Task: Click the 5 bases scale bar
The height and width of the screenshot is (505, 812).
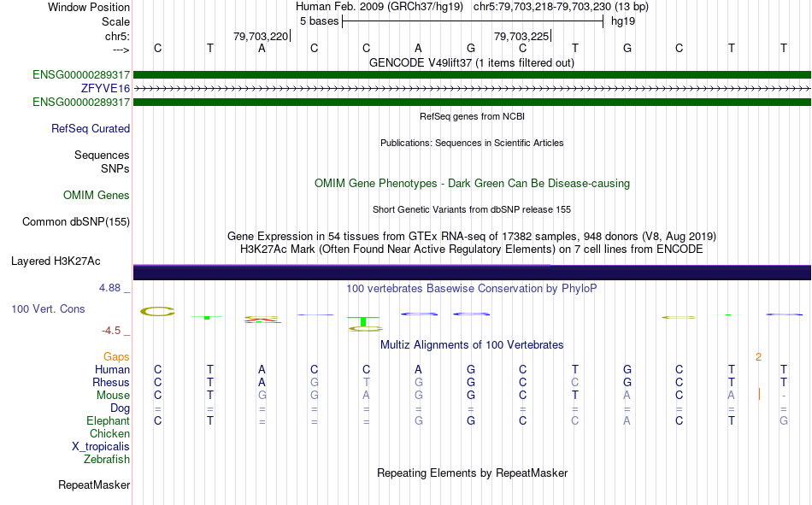Action: [473, 21]
